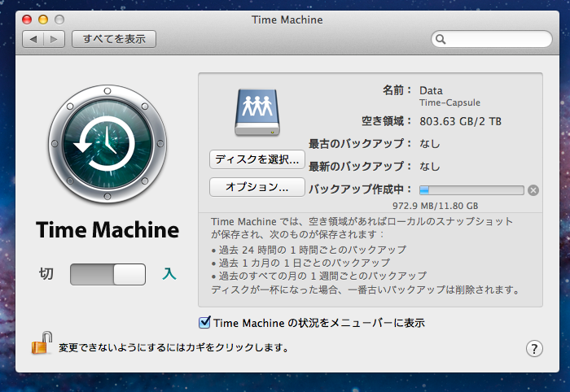Click the 入 (on) label

169,274
